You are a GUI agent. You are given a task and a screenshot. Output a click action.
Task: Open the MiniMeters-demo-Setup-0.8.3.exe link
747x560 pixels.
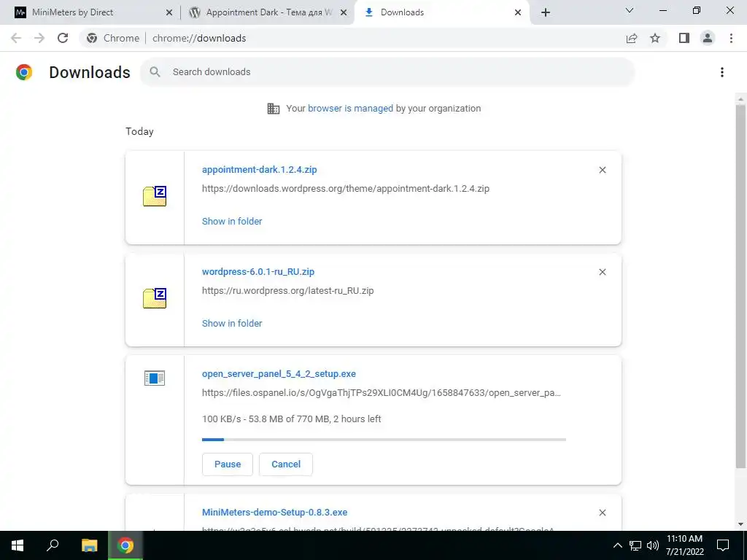point(274,513)
